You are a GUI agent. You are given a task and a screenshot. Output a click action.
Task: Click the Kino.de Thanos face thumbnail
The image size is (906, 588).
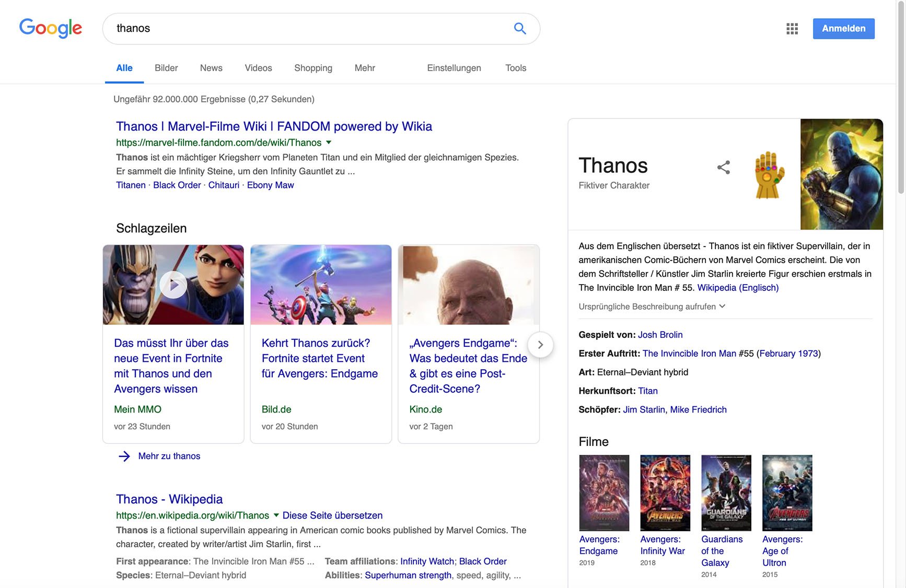tap(469, 285)
